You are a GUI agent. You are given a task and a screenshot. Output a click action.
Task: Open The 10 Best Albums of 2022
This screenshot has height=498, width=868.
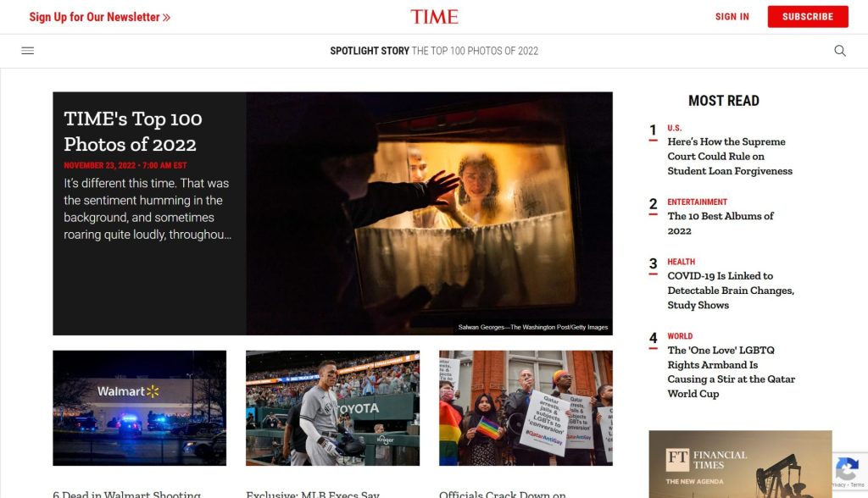(x=721, y=223)
